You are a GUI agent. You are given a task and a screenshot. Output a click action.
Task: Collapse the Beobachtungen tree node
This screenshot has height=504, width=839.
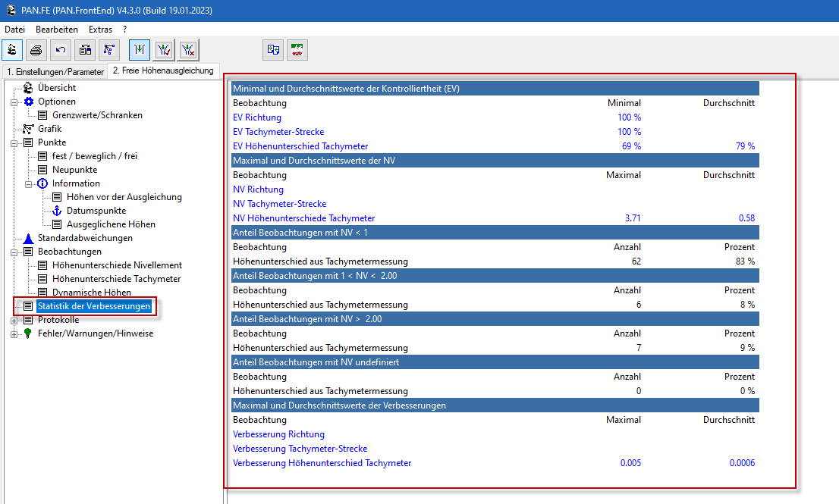(x=14, y=252)
